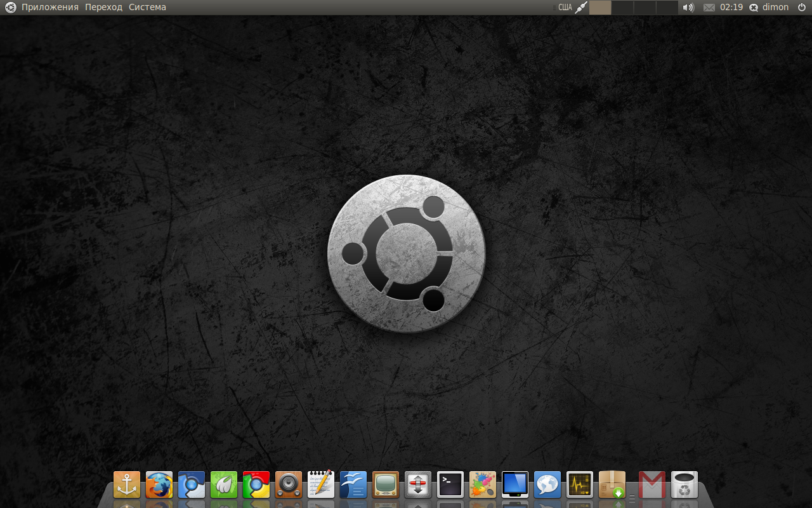This screenshot has height=508, width=812.
Task: Open the TV media player icon
Action: click(x=386, y=485)
